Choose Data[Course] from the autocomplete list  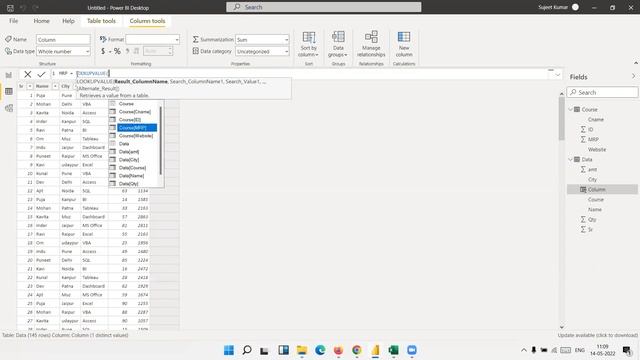tap(133, 168)
